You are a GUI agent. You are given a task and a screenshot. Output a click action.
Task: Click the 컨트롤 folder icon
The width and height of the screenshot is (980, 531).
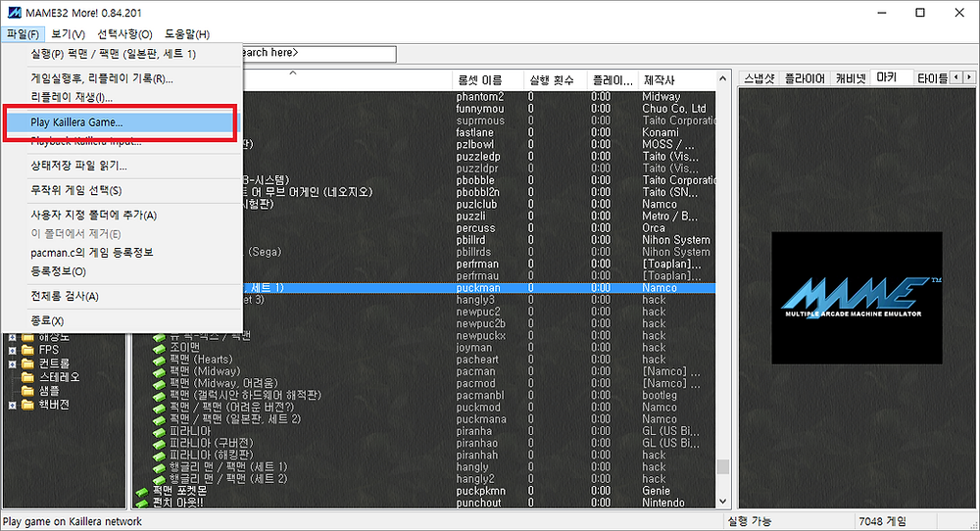[27, 363]
